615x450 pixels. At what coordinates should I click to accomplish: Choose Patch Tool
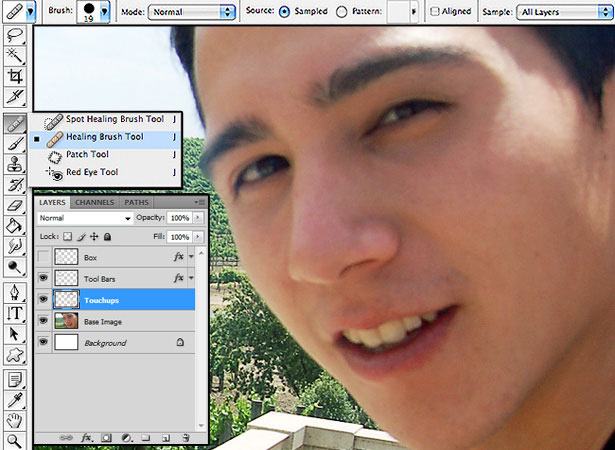[105, 155]
